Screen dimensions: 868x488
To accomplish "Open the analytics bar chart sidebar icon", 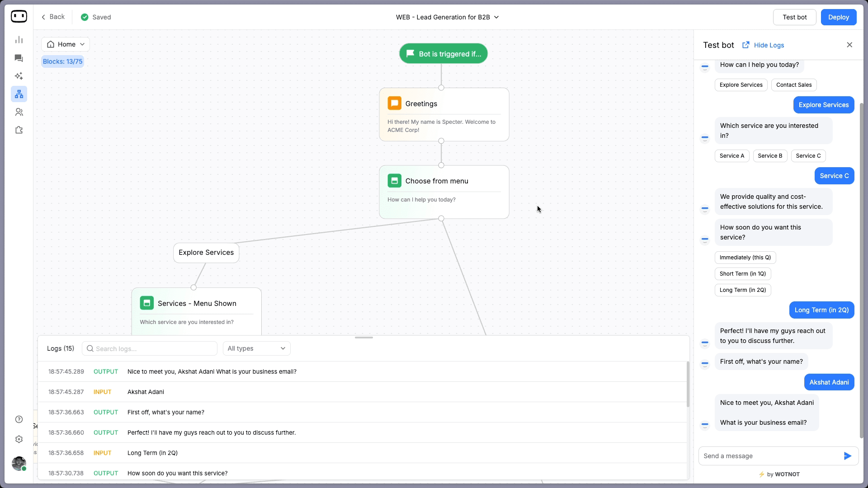I will (19, 40).
